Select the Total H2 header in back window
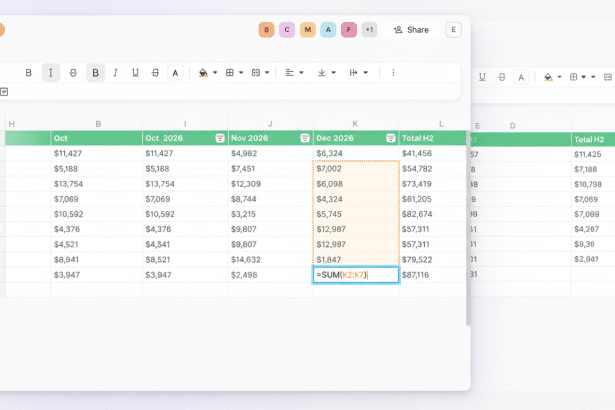Viewport: 615px width, 410px height. tap(593, 140)
